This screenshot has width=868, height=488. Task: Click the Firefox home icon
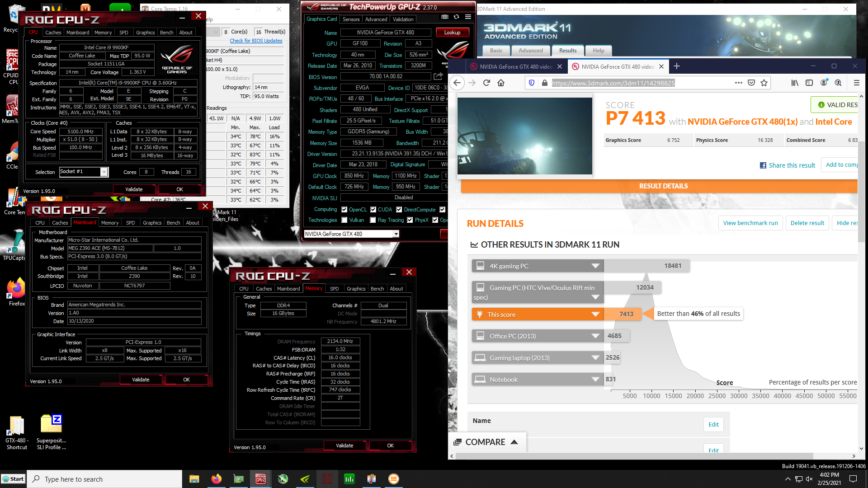501,83
